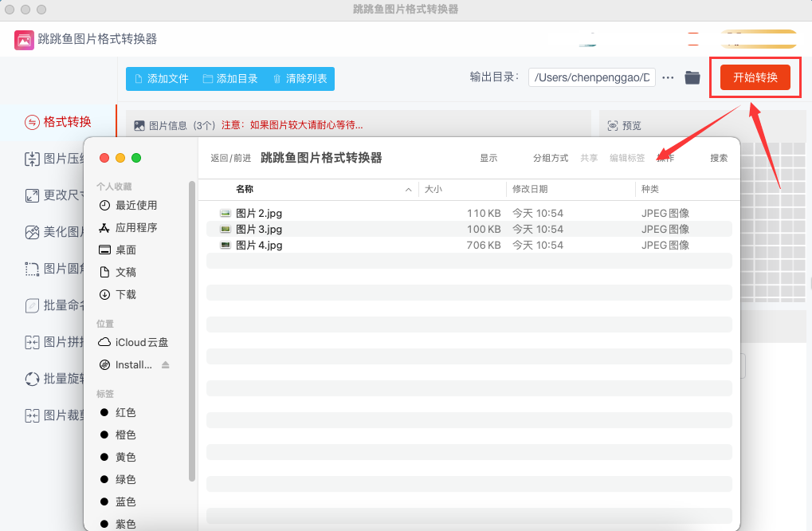812x531 pixels.
Task: Click thumbnail icon of 图片 3.jpg
Action: (x=226, y=229)
